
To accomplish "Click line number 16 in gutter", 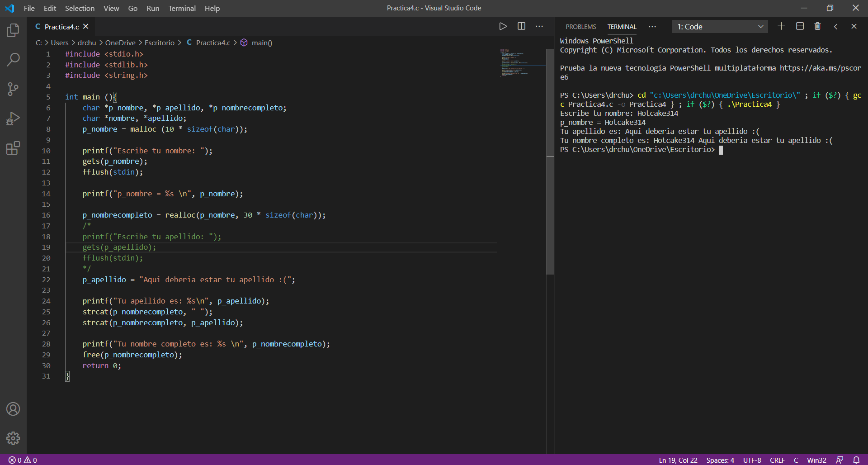I will click(x=46, y=215).
